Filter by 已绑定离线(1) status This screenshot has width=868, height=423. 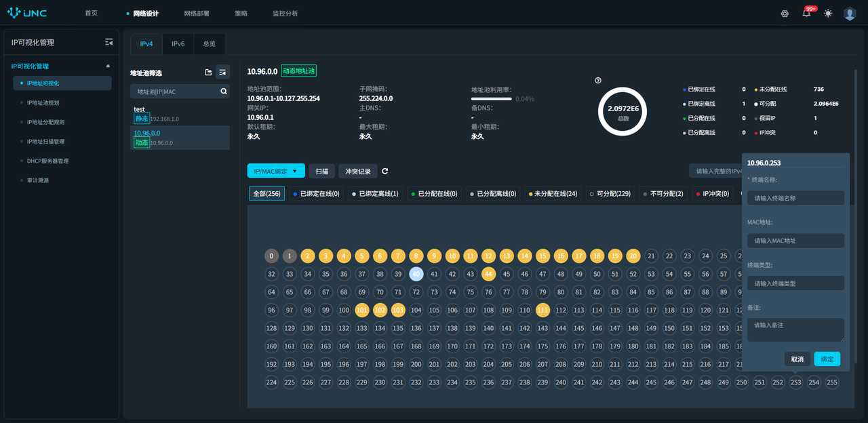[x=375, y=194]
